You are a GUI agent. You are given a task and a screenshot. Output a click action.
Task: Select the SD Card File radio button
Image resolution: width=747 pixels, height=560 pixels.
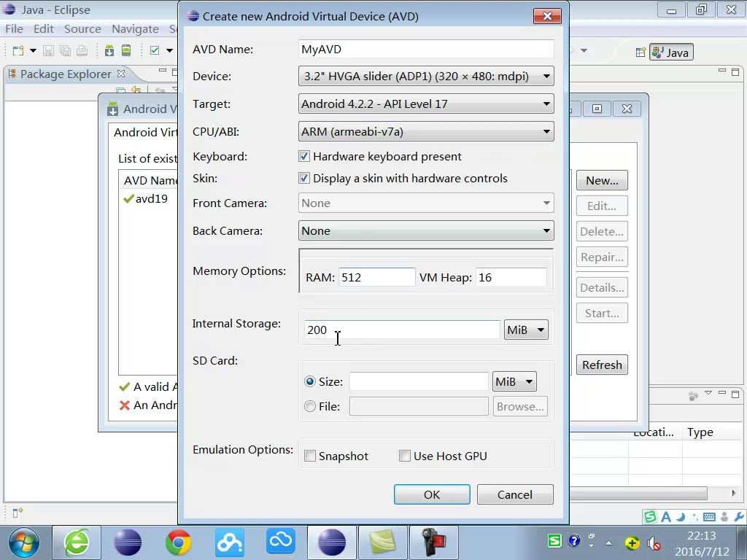click(x=309, y=406)
